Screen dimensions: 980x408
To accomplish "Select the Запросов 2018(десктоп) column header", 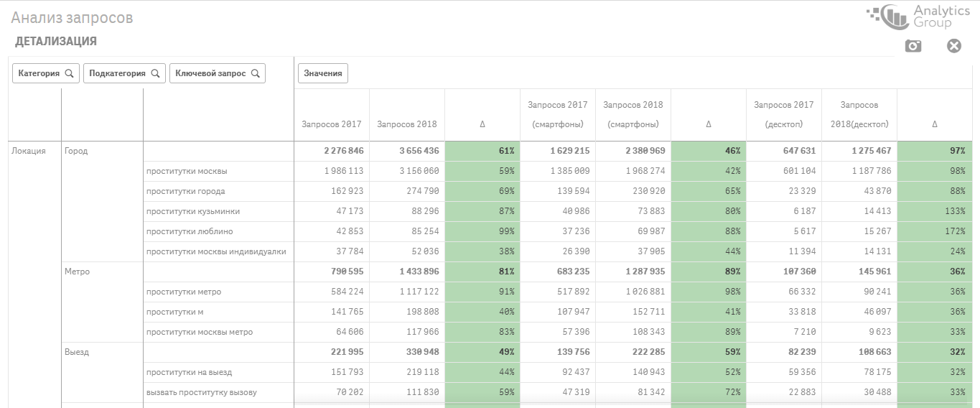I will (x=859, y=115).
